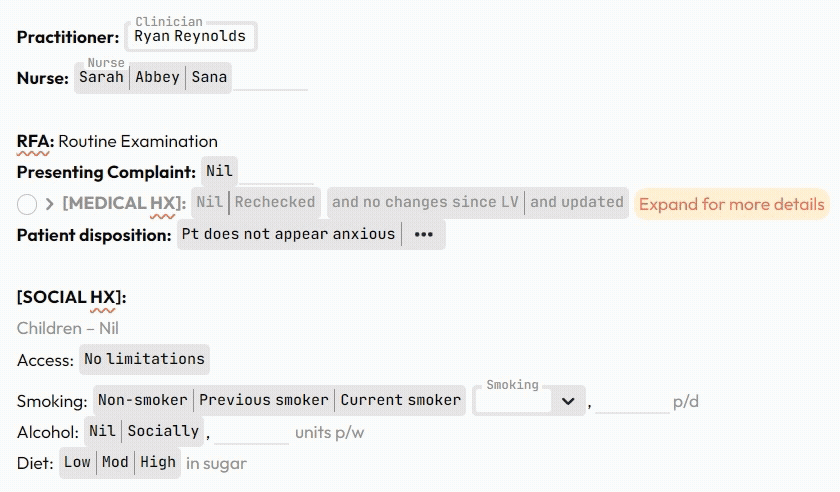Pick nurse Abbey
Image resolution: width=840 pixels, height=492 pixels.
pos(158,77)
